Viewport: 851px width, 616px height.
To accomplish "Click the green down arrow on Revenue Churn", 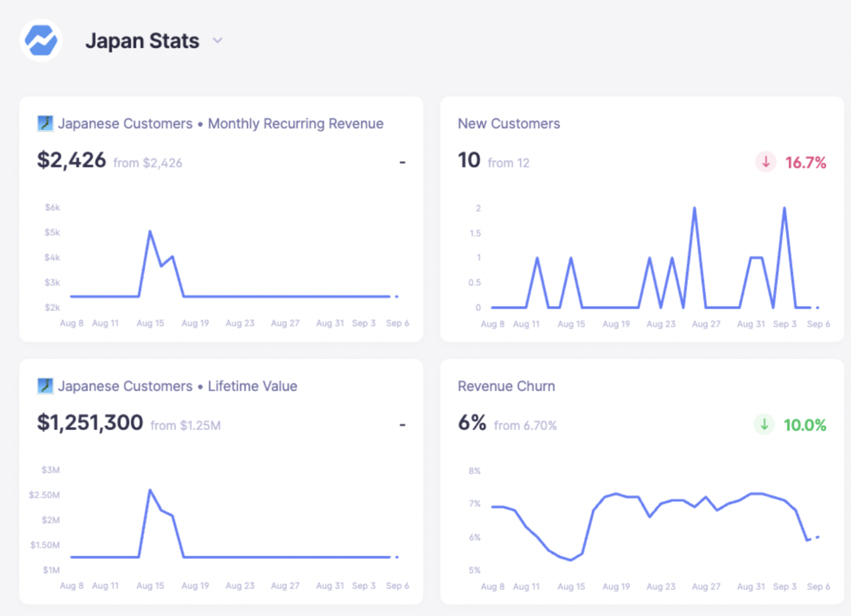I will tap(764, 425).
